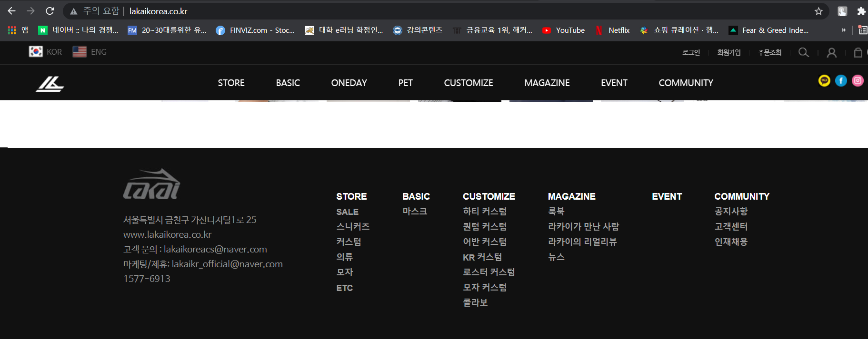Click the Lakai logo in header
The height and width of the screenshot is (339, 868).
(50, 84)
